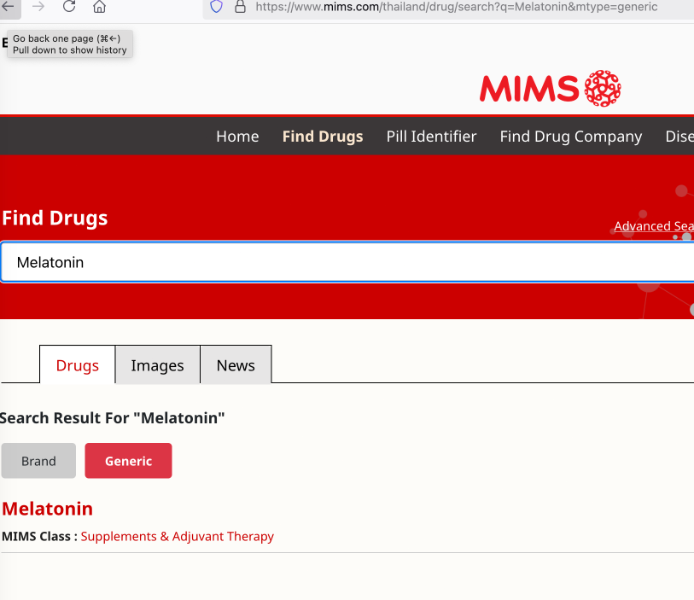The image size is (694, 600).
Task: Click the browser forward arrow
Action: [39, 7]
